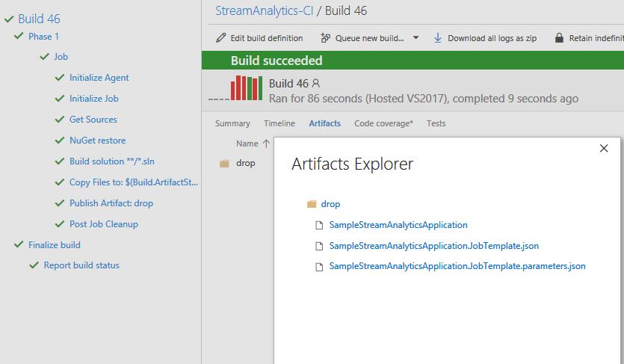624x364 pixels.
Task: Click the Ran for 86 seconds text
Action: 424,99
